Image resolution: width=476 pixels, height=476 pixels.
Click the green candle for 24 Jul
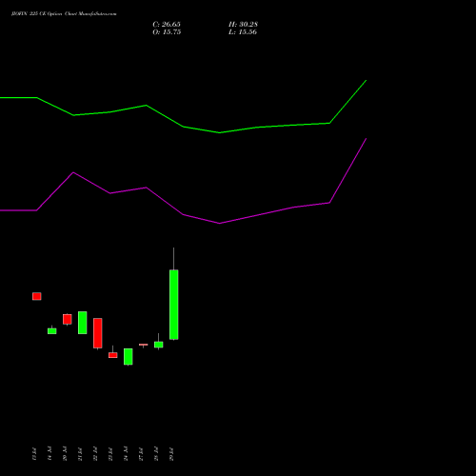coord(129,357)
